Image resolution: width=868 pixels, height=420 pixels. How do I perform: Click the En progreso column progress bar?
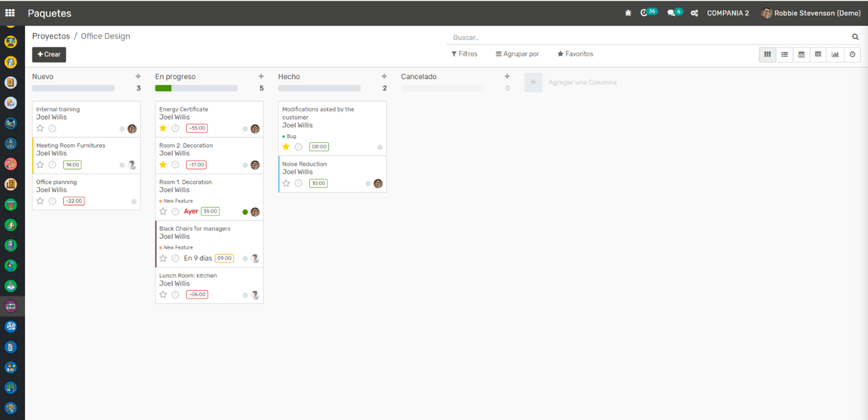pos(196,89)
